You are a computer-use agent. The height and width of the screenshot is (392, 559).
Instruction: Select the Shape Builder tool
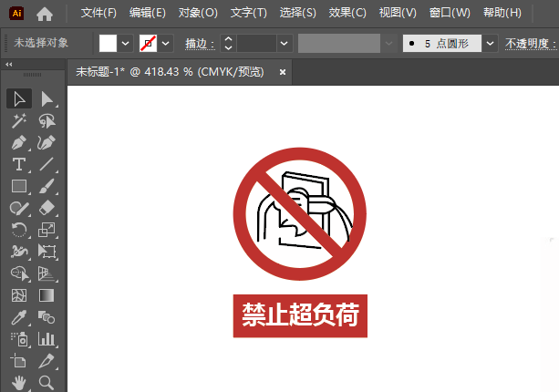[19, 273]
